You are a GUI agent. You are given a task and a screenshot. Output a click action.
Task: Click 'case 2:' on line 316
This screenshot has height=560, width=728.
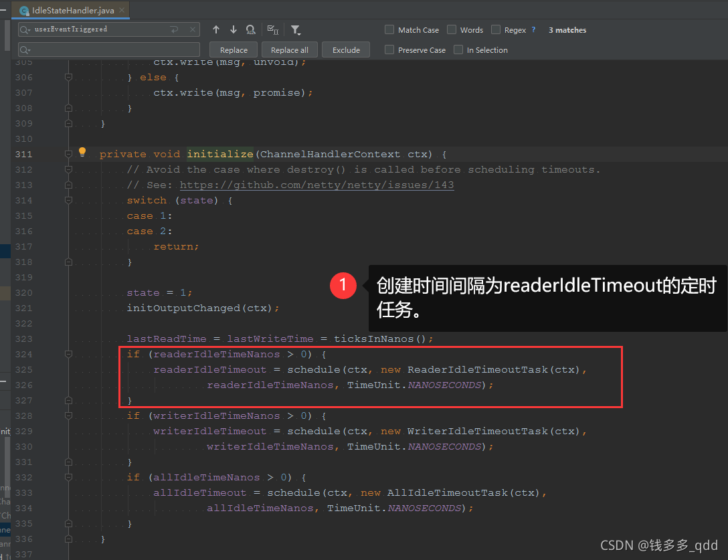point(149,231)
